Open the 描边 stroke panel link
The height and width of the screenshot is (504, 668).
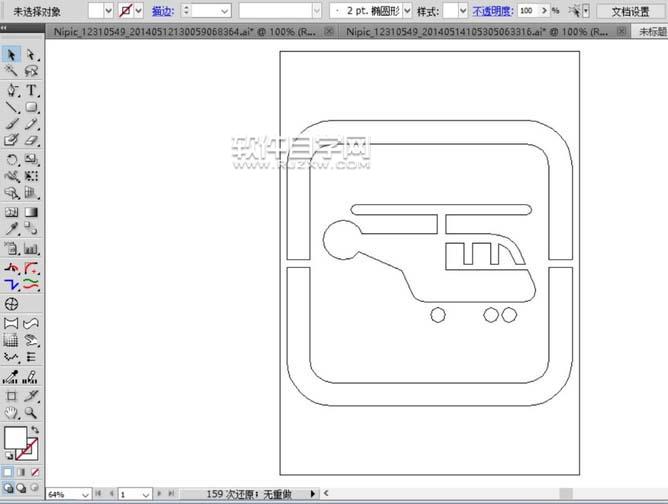click(163, 11)
